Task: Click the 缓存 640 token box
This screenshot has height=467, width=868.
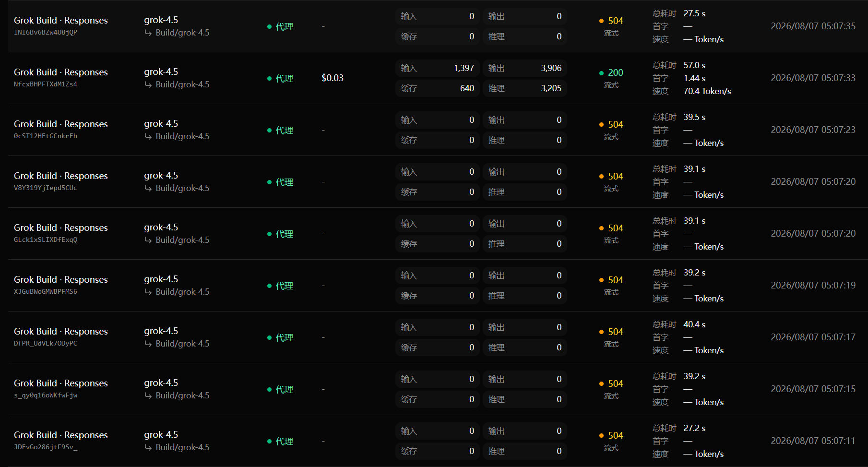Action: 438,88
